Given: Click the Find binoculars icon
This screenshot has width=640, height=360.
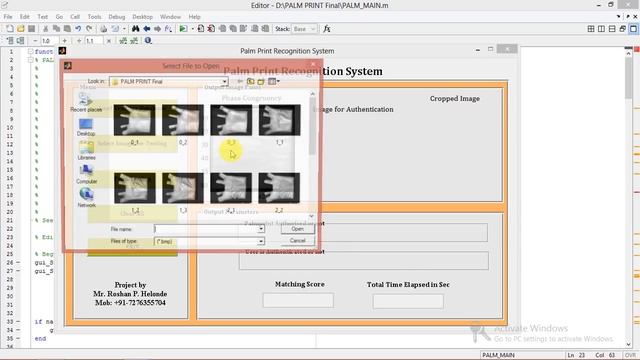Looking at the screenshot, I should tap(136, 29).
